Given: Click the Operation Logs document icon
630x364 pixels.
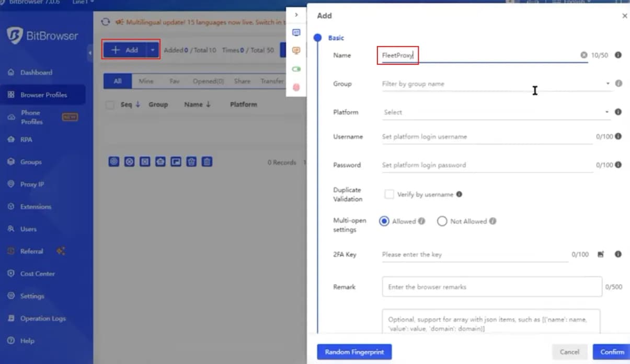Looking at the screenshot, I should (x=11, y=319).
